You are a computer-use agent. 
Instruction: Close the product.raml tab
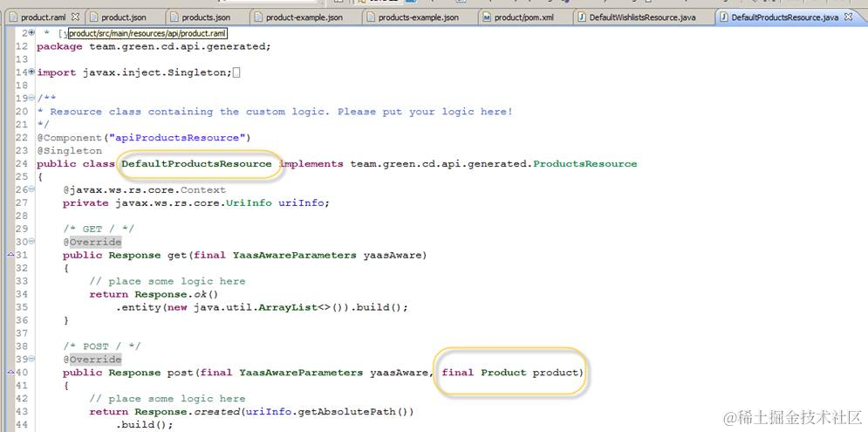76,17
